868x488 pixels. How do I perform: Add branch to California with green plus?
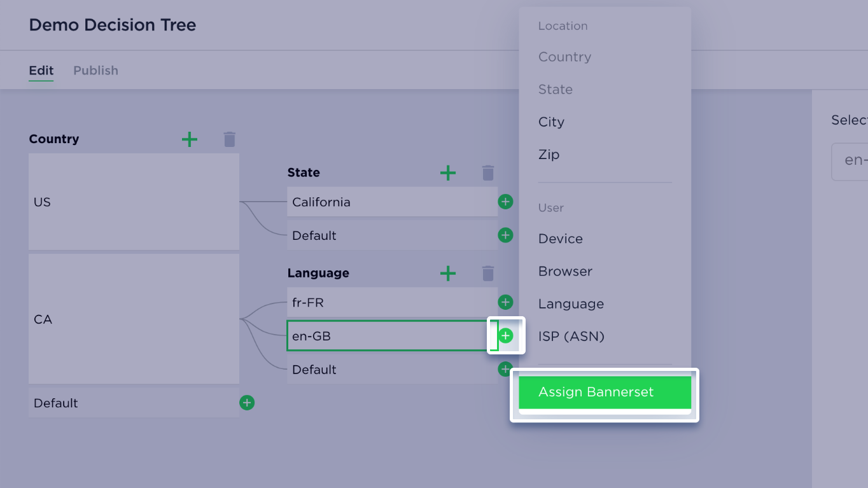coord(505,202)
